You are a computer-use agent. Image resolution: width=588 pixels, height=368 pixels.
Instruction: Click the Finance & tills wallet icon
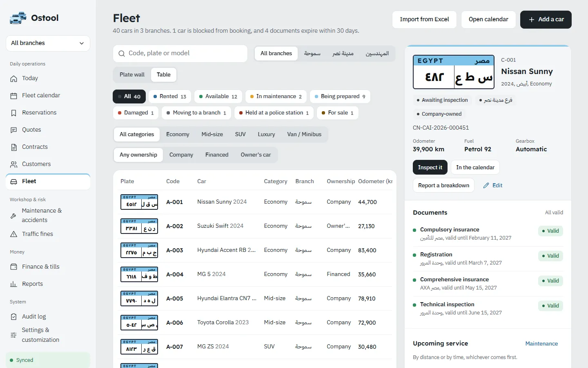click(14, 267)
